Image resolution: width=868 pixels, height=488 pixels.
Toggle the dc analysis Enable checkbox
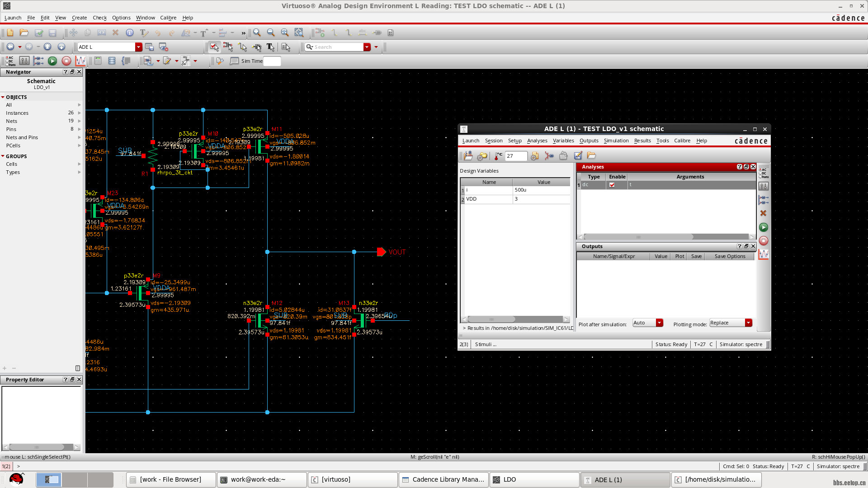point(612,185)
